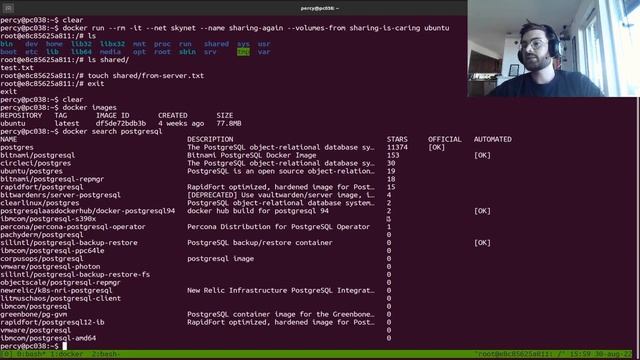The image size is (640, 360).
Task: Click the 'greenbone/pg-gvm' result name
Action: [33, 315]
